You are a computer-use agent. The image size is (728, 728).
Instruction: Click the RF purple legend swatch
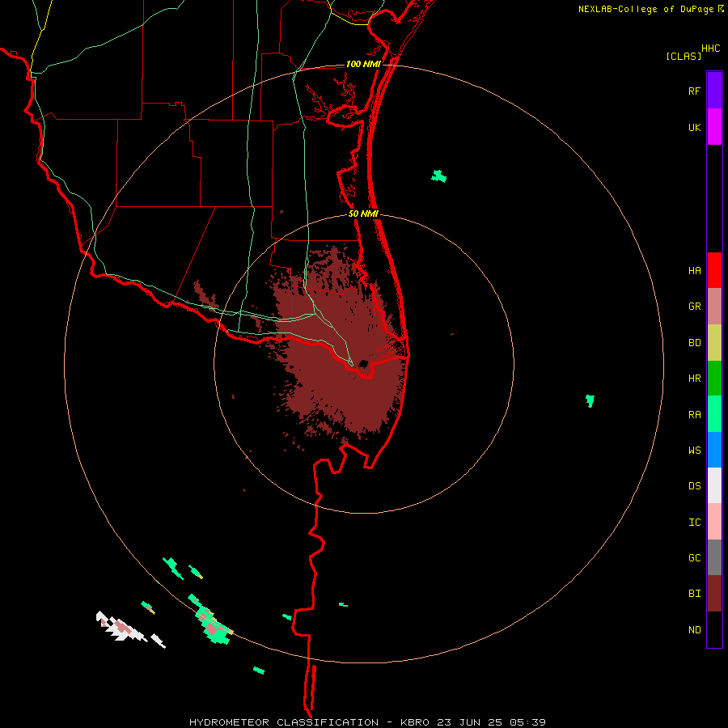[714, 91]
